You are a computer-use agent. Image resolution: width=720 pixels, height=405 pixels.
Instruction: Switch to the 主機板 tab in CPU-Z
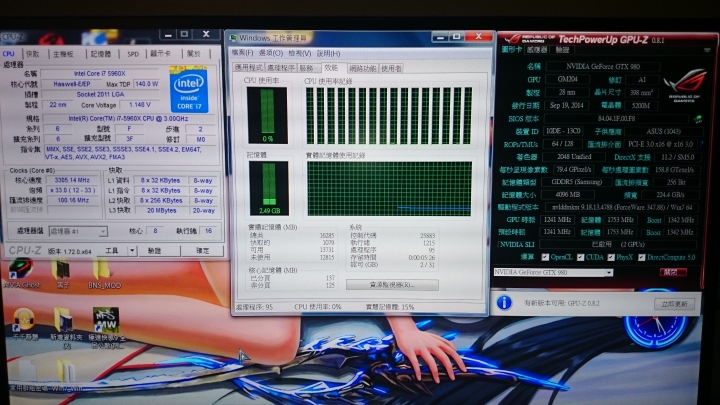63,54
